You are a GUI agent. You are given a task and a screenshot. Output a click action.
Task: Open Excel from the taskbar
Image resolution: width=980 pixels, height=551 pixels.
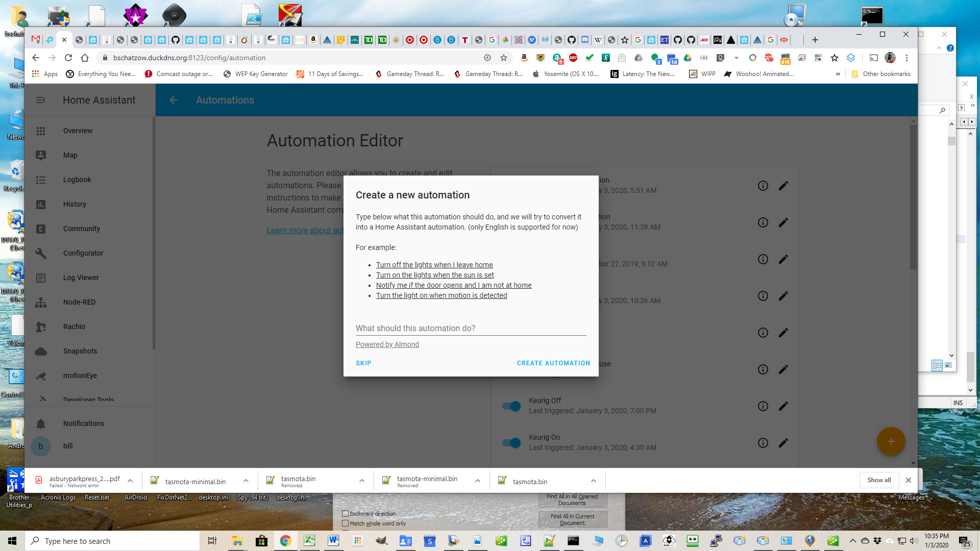pos(309,541)
